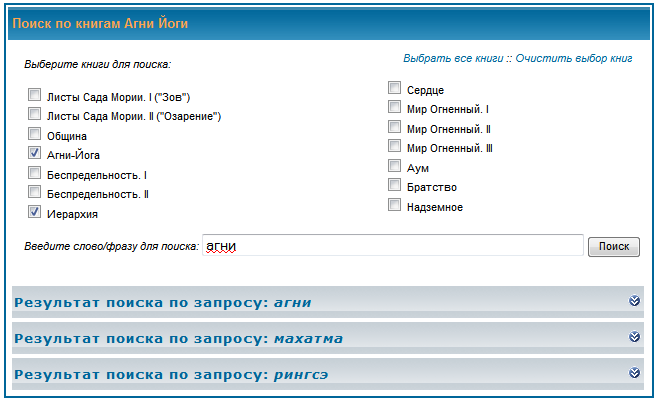Viewport: 658px width, 403px height.
Task: Expand results chevron for "махатма" query
Action: (x=634, y=337)
